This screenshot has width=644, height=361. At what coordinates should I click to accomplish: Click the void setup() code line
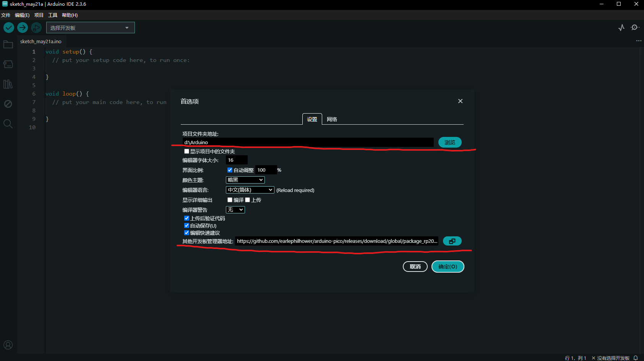[69, 52]
